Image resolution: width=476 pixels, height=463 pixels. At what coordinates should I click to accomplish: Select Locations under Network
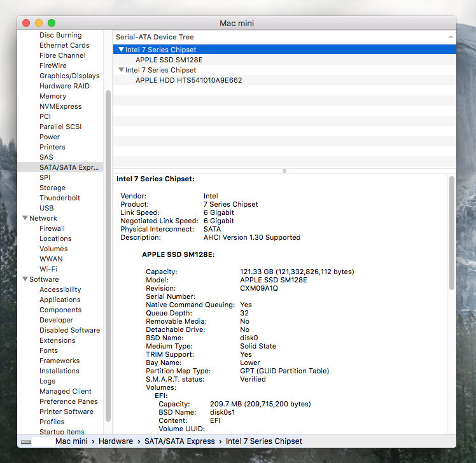click(x=55, y=238)
